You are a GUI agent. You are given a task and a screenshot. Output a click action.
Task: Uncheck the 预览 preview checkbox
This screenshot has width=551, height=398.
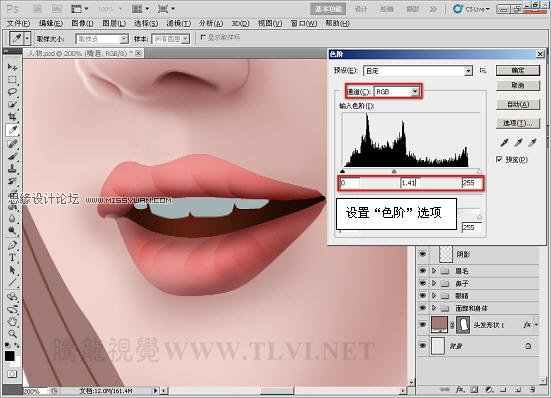click(499, 159)
